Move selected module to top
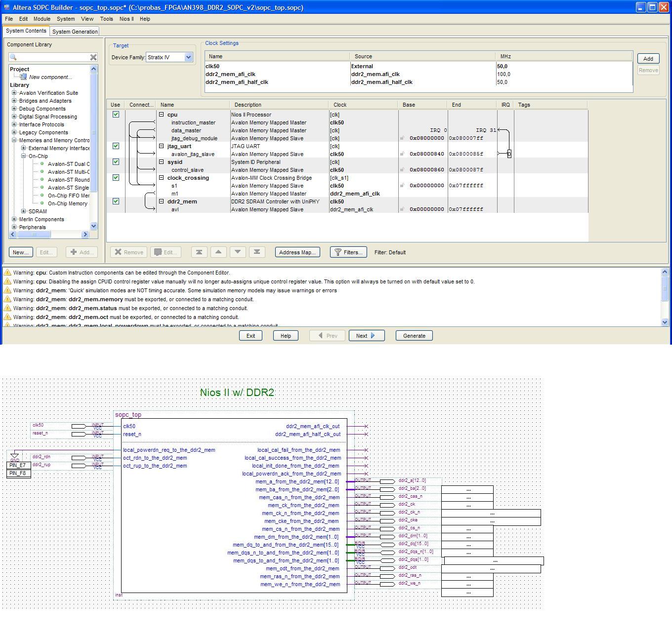Viewport: 672px width, 635px height. click(199, 252)
